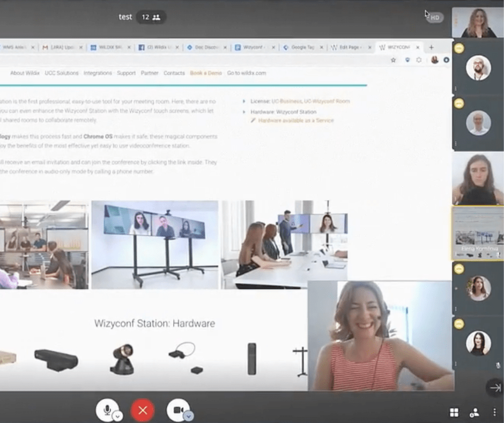Screen dimensions: 504x423
Task: Select the PTZ camera hardware image
Action: pyautogui.click(x=122, y=359)
